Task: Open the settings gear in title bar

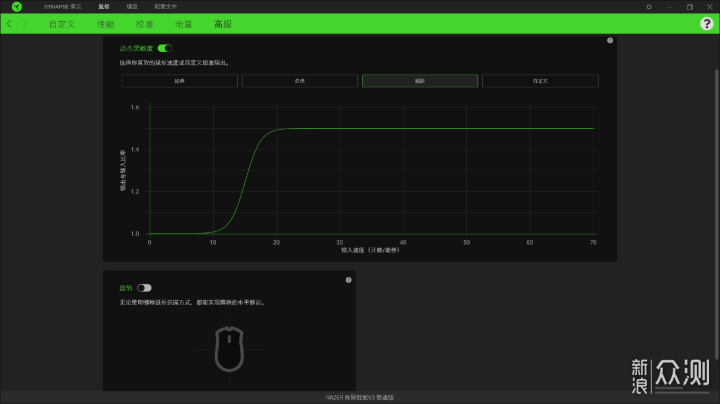Action: [x=649, y=7]
